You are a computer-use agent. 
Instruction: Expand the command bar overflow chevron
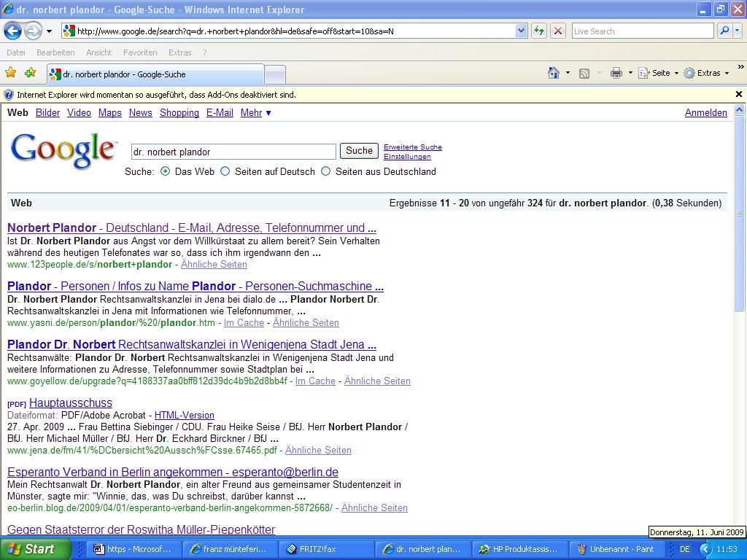coord(741,66)
